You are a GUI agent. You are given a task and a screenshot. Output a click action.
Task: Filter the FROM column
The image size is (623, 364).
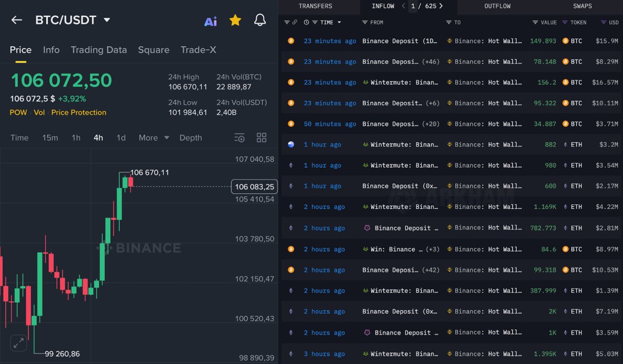click(365, 22)
